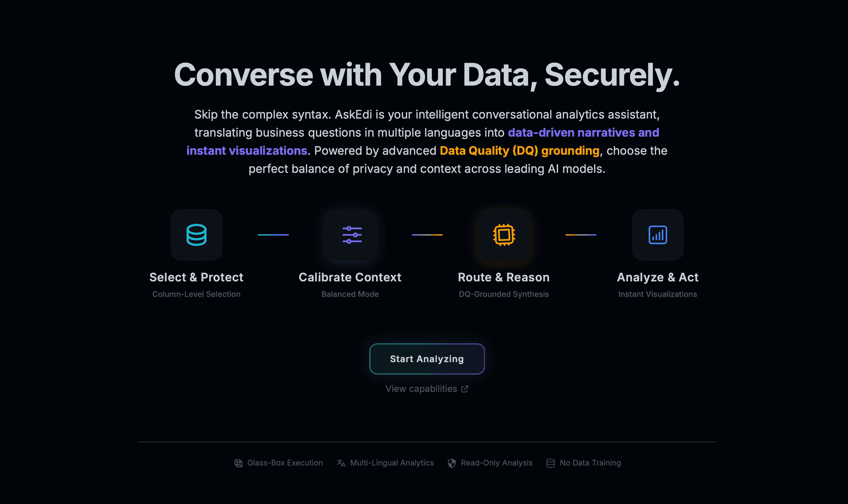The height and width of the screenshot is (504, 848).
Task: Click the external link icon beside View capabilities
Action: click(465, 389)
